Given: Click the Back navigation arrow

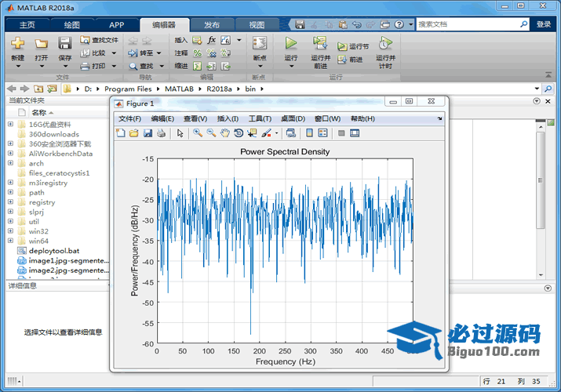Looking at the screenshot, I should 12,89.
